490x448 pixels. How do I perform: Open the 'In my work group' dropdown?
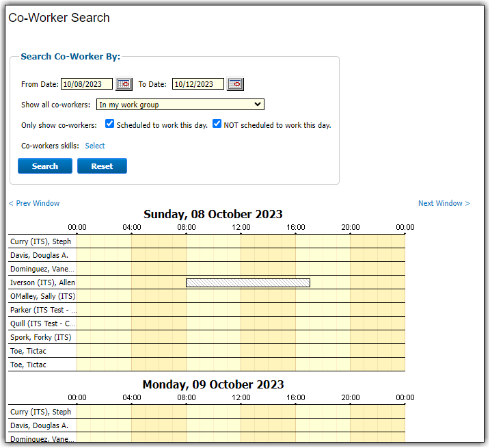[x=180, y=105]
